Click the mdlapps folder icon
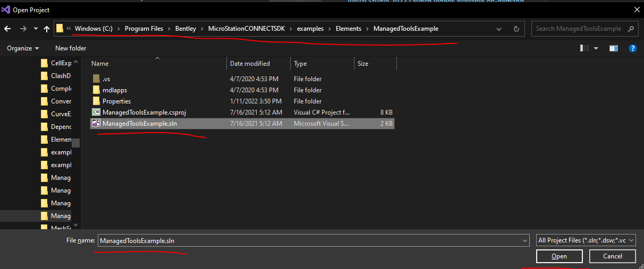Viewport: 644px width, 269px height. point(96,90)
